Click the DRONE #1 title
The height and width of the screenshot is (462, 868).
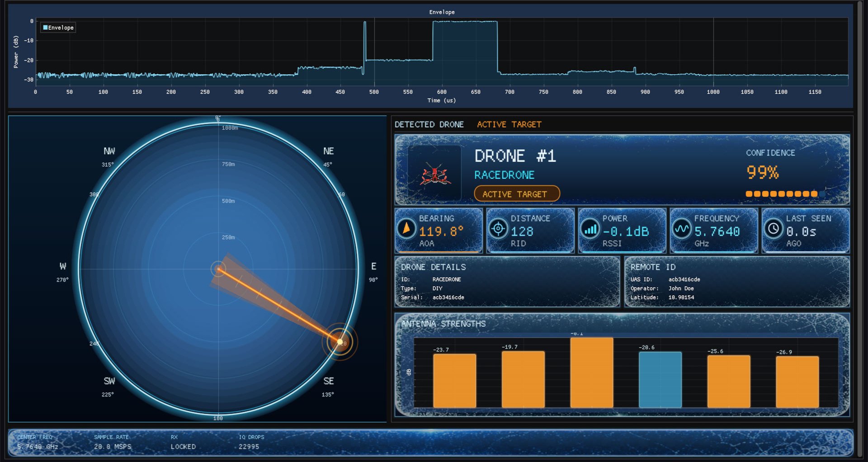click(515, 156)
